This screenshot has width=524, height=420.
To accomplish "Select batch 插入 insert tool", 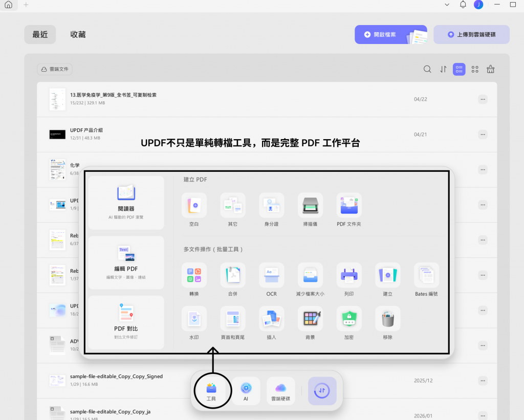I will tap(271, 318).
